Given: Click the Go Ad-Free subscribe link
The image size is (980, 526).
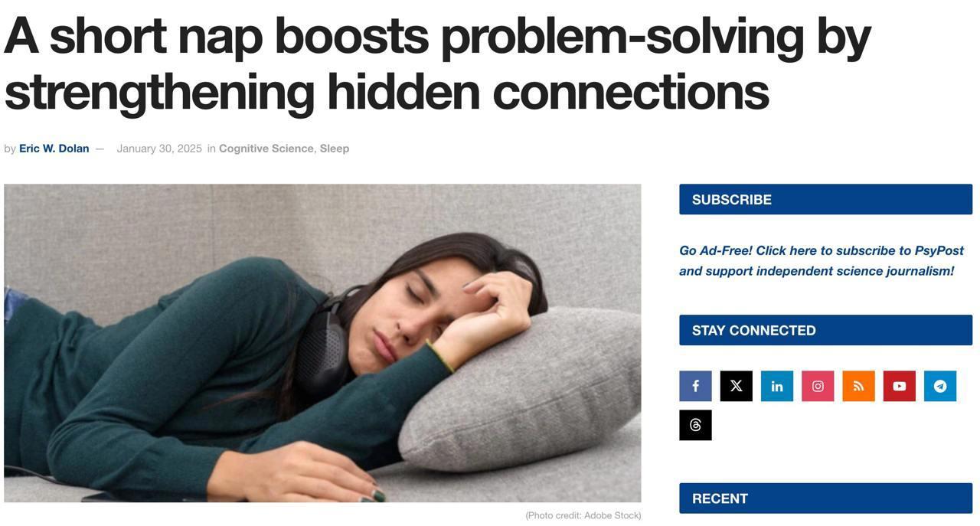Looking at the screenshot, I should 822,260.
